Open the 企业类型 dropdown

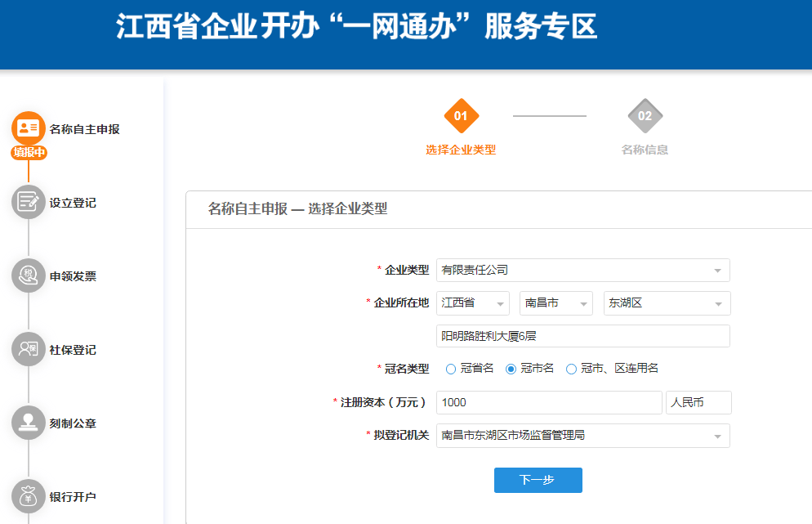click(582, 270)
